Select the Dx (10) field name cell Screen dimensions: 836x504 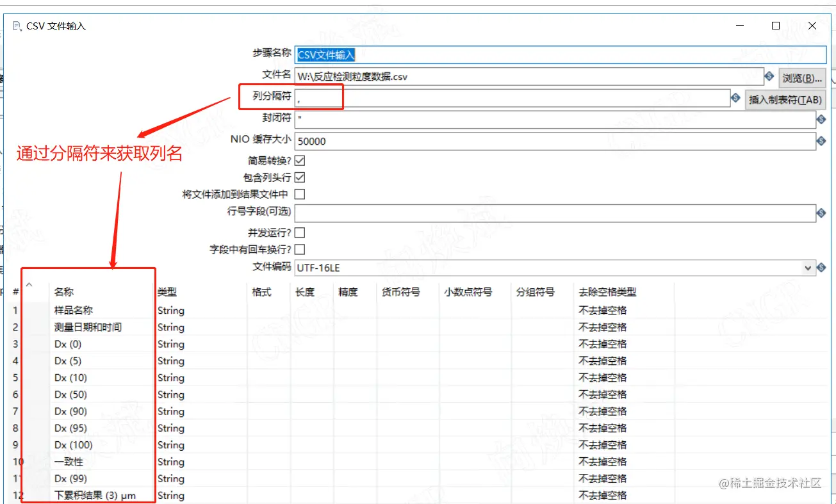pos(102,378)
